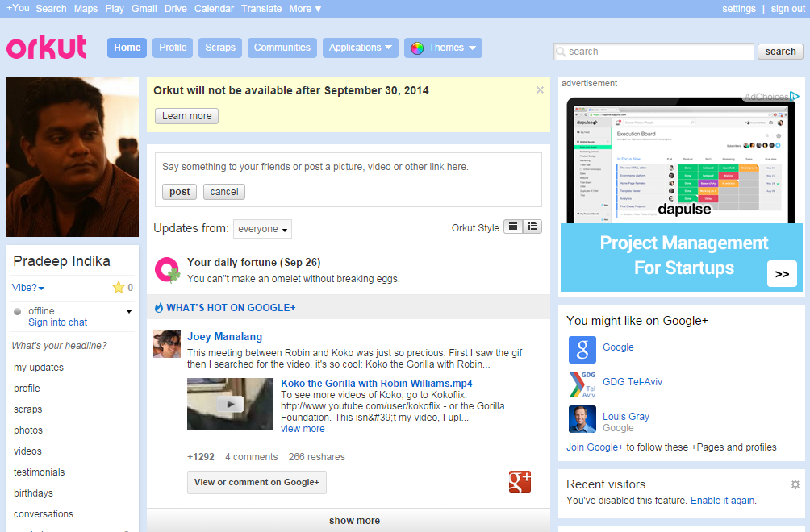Click Pradeep Indika's profile photo

pyautogui.click(x=73, y=157)
